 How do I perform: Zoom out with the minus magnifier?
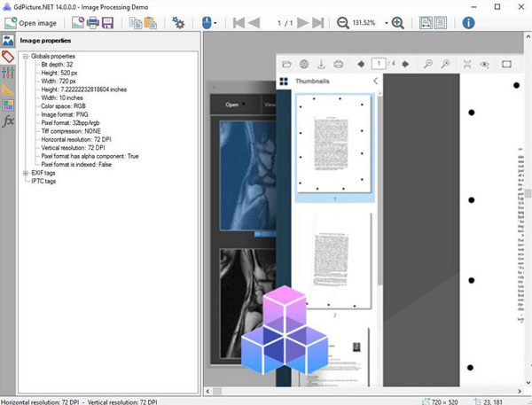tap(343, 22)
